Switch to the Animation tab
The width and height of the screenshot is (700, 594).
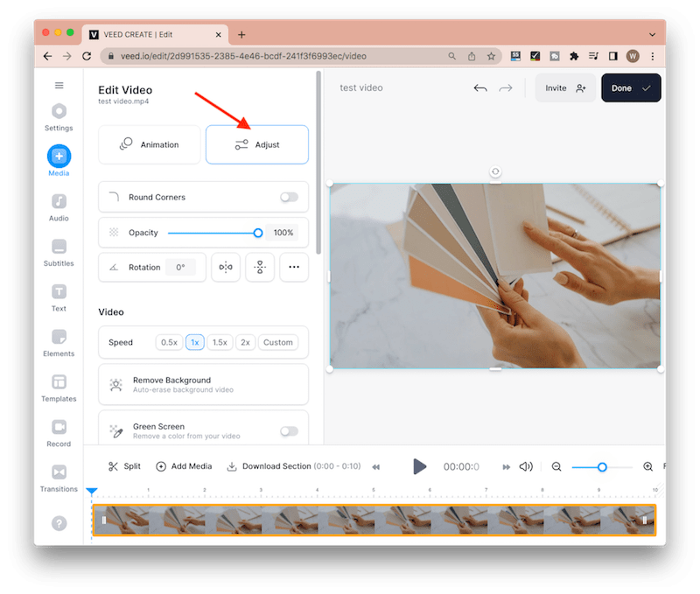tap(150, 144)
